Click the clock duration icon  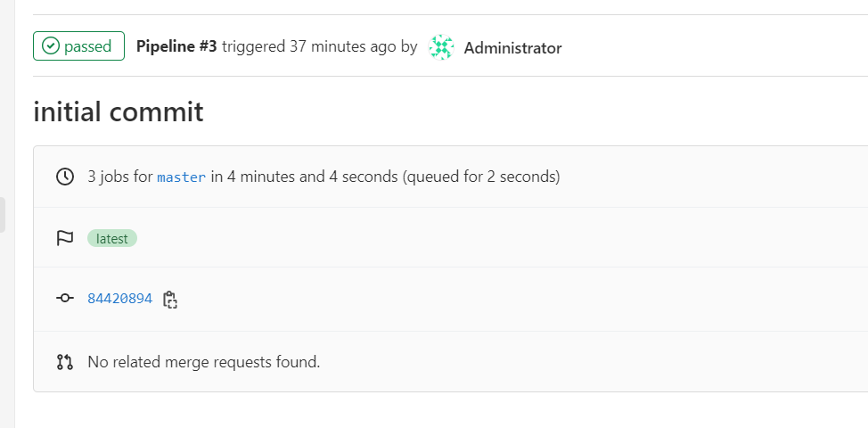(x=65, y=177)
